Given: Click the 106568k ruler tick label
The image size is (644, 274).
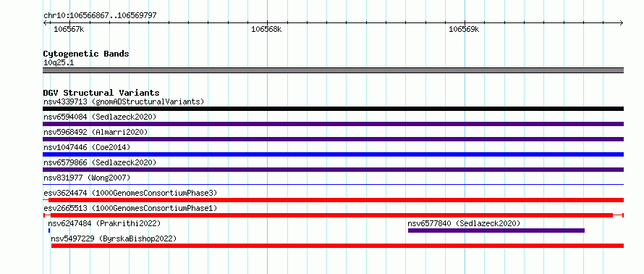Looking at the screenshot, I should [x=266, y=29].
